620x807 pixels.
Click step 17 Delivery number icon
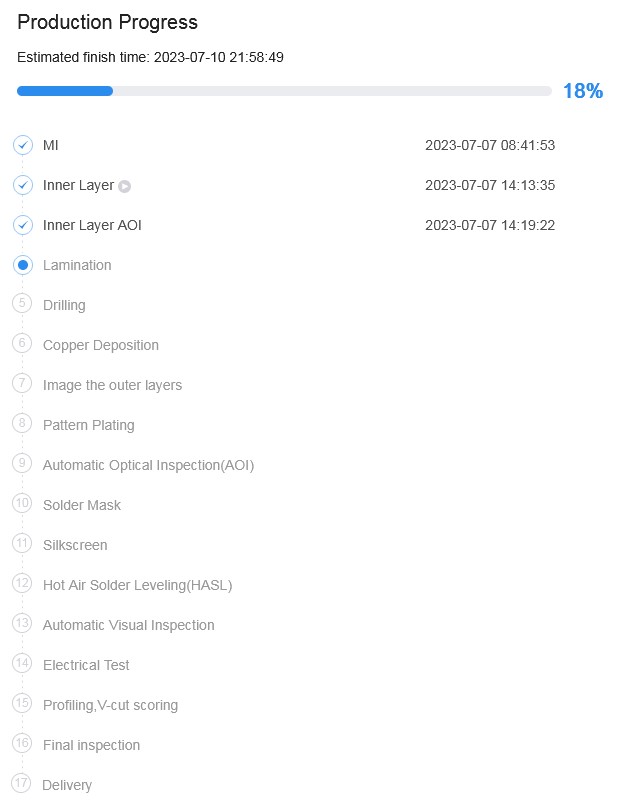click(22, 783)
